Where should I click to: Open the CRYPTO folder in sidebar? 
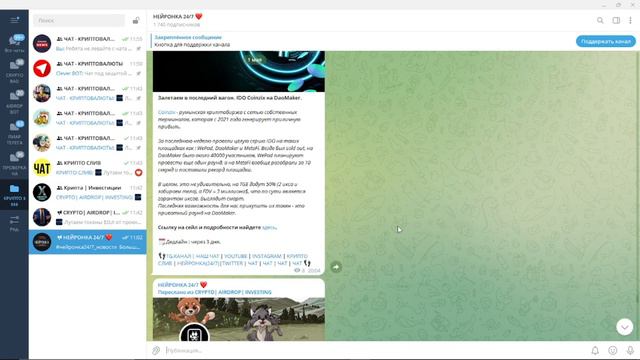coord(14,71)
